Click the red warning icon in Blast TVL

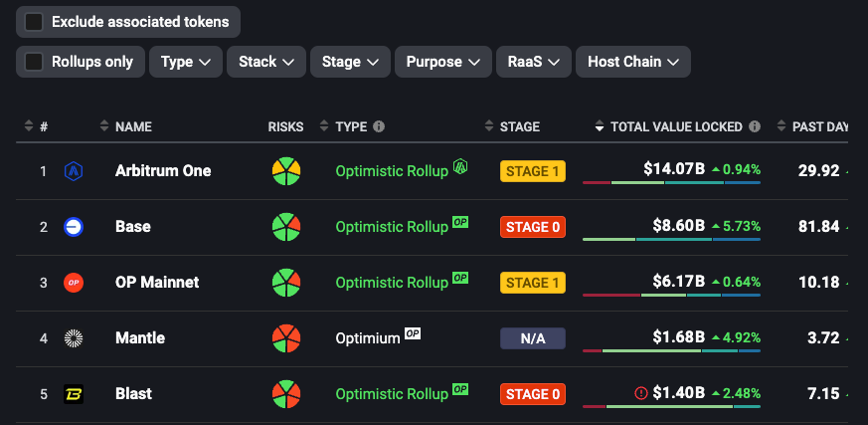[641, 393]
